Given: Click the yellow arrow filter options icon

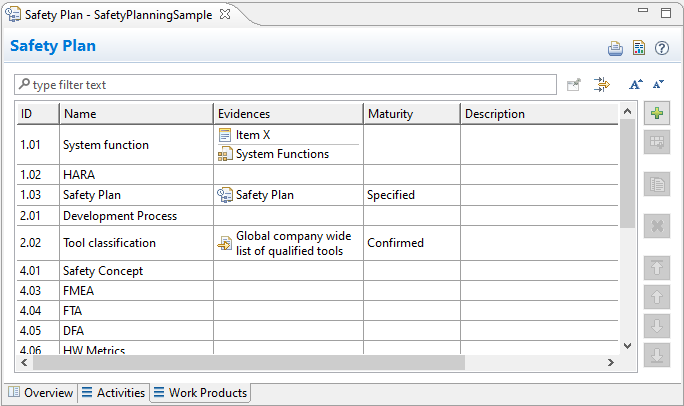Looking at the screenshot, I should point(601,85).
